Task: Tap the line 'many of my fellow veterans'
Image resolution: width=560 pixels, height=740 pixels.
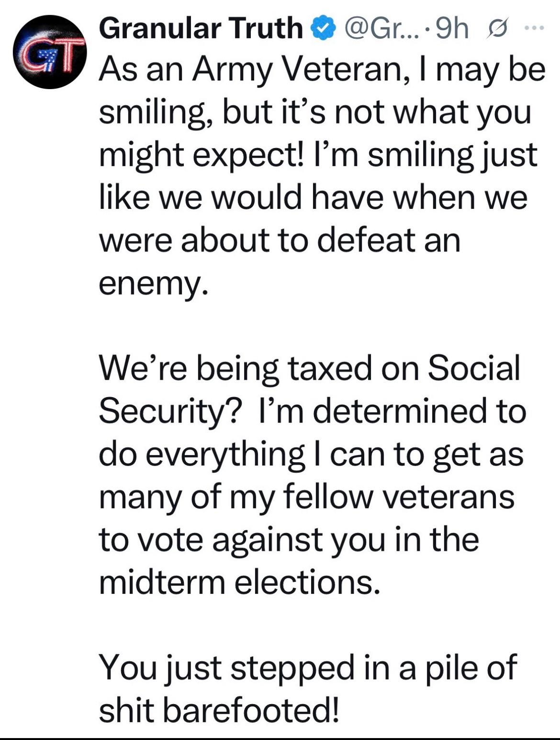Action: [x=307, y=498]
